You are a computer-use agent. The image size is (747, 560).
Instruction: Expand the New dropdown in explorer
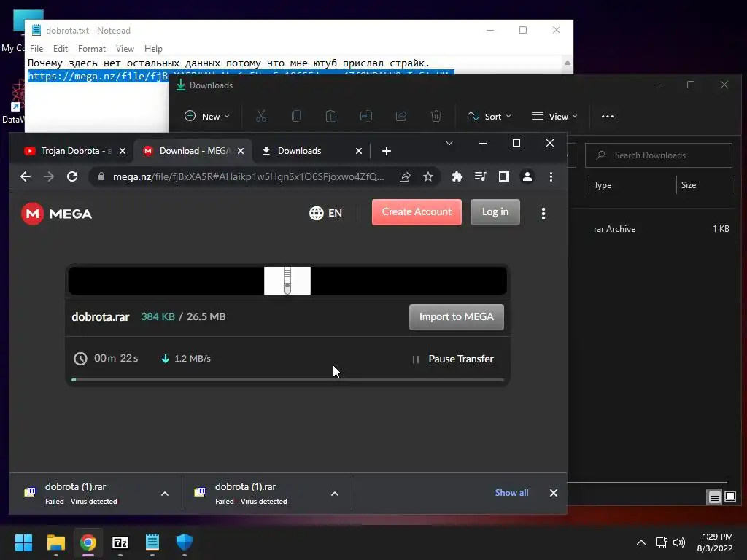pyautogui.click(x=206, y=116)
